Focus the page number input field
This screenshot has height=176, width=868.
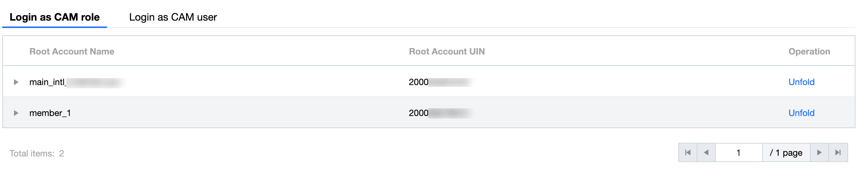click(738, 152)
